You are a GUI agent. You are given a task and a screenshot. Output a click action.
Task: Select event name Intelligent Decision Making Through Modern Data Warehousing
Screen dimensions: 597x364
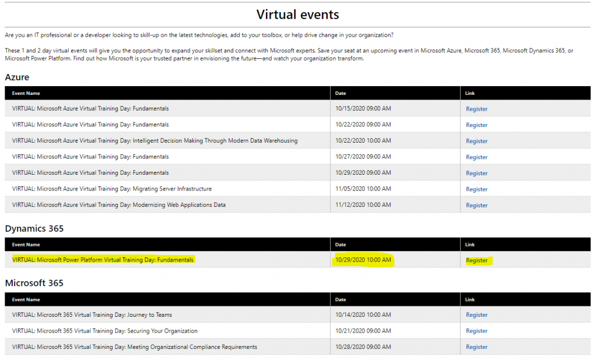(x=154, y=140)
